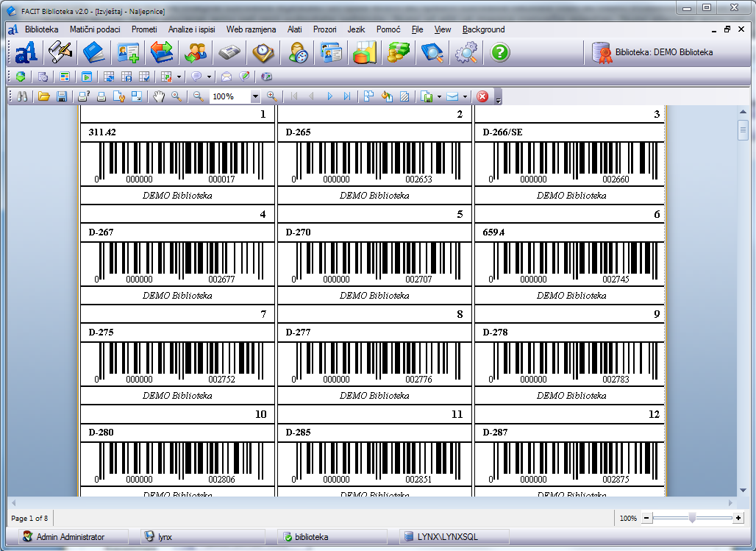Go to the next page arrow

(330, 96)
